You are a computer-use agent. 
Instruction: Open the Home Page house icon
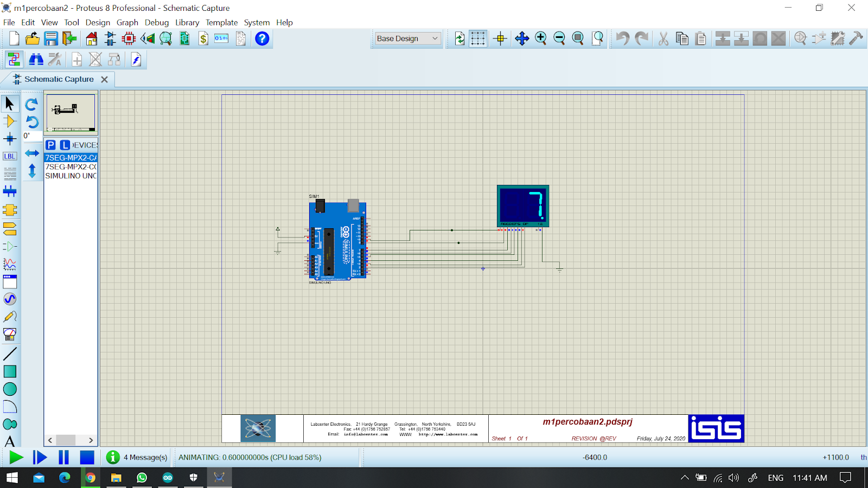[x=92, y=38]
